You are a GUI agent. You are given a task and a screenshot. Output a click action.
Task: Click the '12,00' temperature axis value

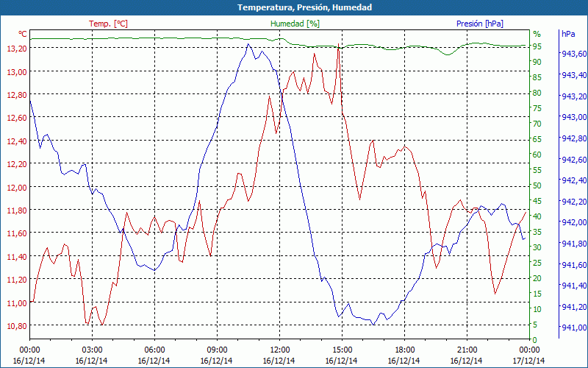tap(17, 188)
